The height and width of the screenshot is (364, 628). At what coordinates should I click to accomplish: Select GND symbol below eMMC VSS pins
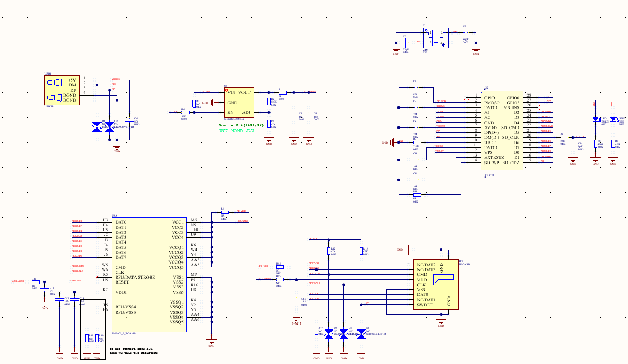pyautogui.click(x=212, y=343)
